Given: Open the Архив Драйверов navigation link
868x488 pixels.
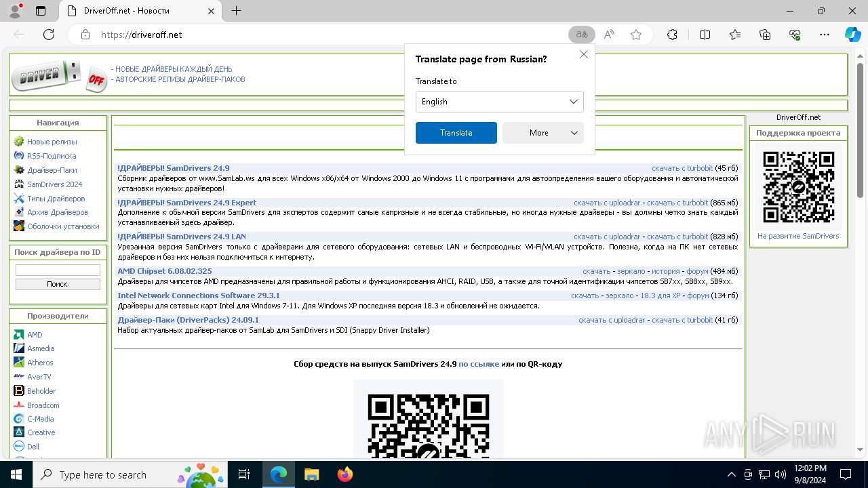Looking at the screenshot, I should click(x=58, y=212).
